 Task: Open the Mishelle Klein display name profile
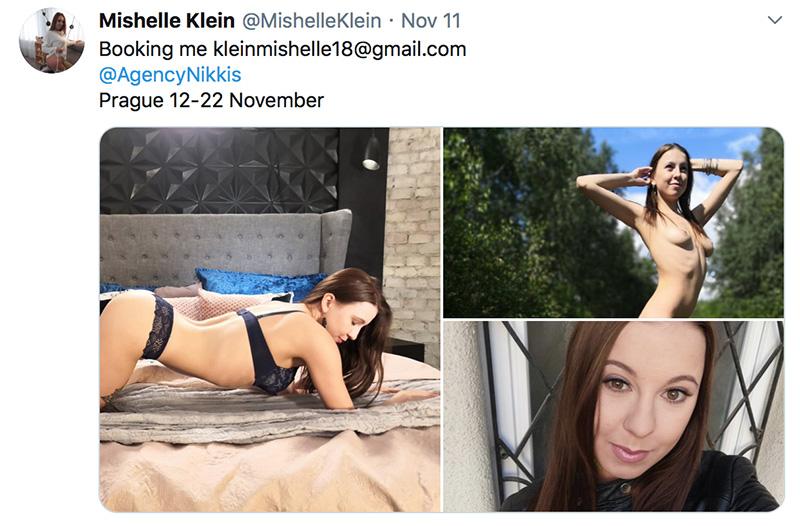coord(166,21)
